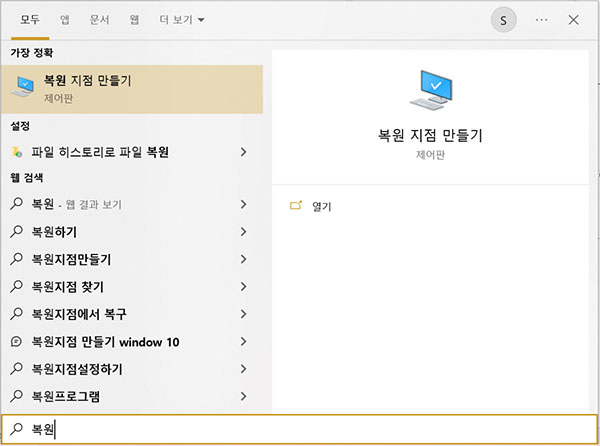Click search icon beside 복원 - 웹 결과 보기
Screen dimensions: 600x446
point(16,203)
